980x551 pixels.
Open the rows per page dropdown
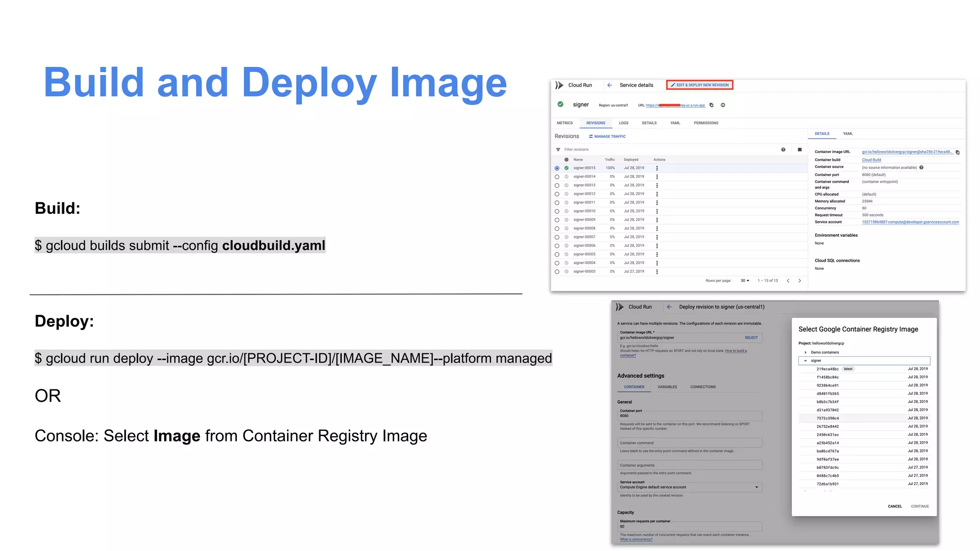click(745, 281)
